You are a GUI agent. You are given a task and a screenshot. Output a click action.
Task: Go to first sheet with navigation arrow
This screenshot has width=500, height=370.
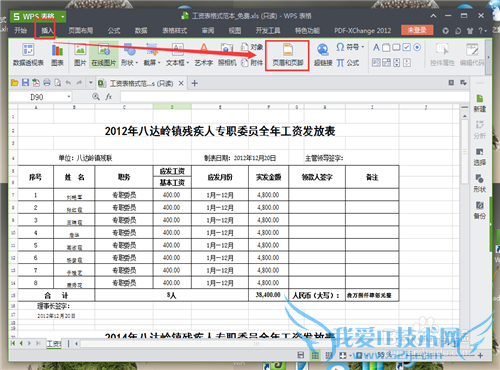coord(13,343)
